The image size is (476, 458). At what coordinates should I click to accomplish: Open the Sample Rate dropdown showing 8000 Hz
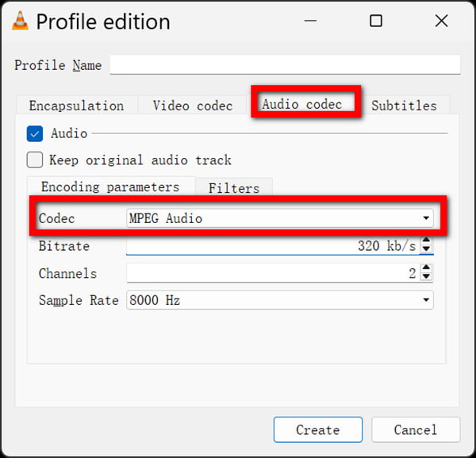click(x=279, y=300)
